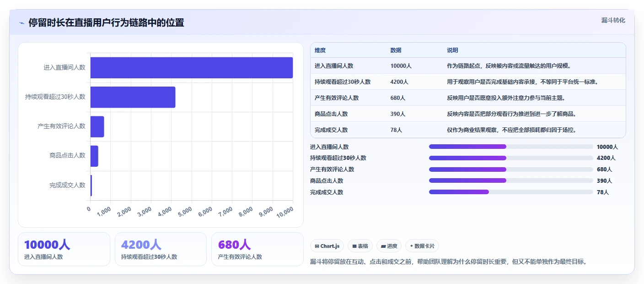Select the 产生有效评论人数 table cell

pyautogui.click(x=337, y=98)
